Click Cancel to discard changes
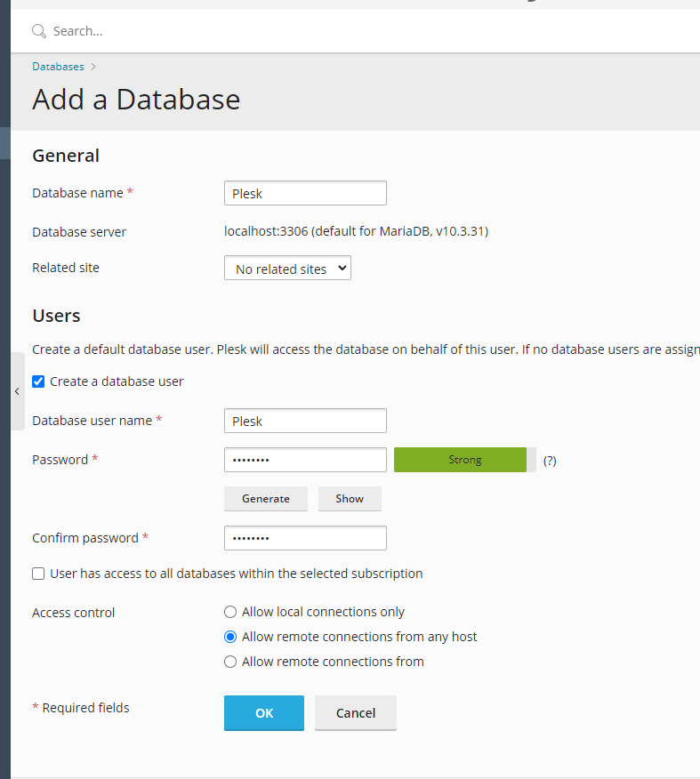 (355, 712)
